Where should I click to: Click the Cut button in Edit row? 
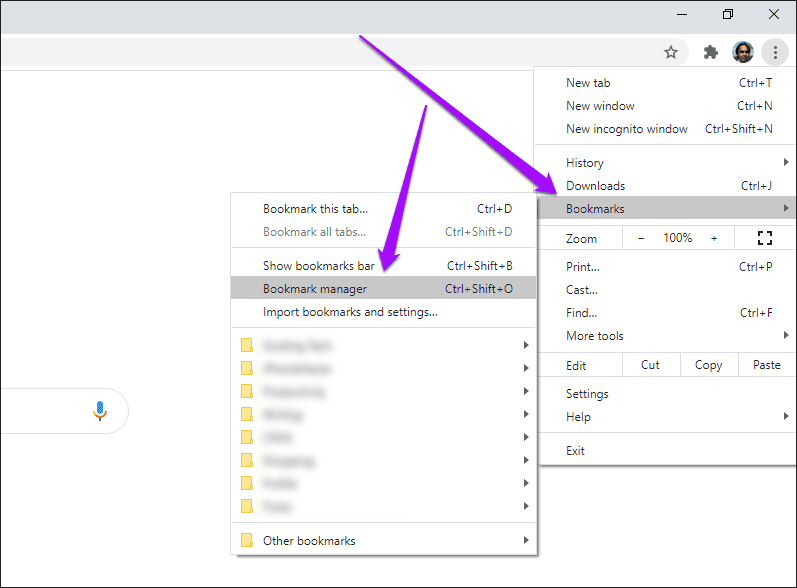pyautogui.click(x=651, y=365)
